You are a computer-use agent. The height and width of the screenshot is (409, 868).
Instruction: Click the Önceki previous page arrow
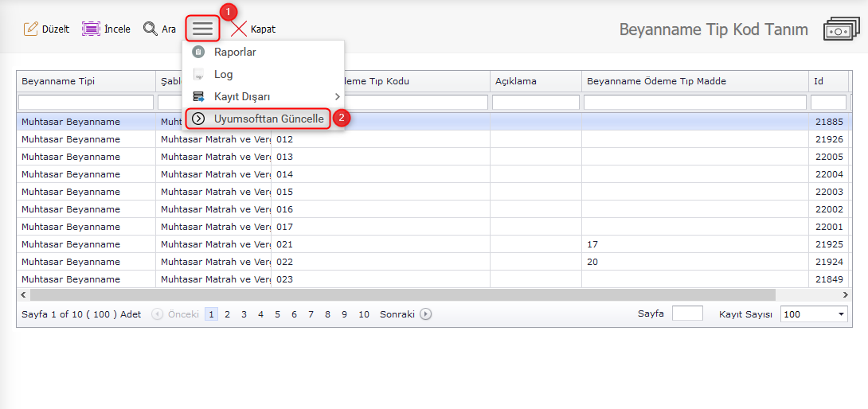[x=158, y=314]
